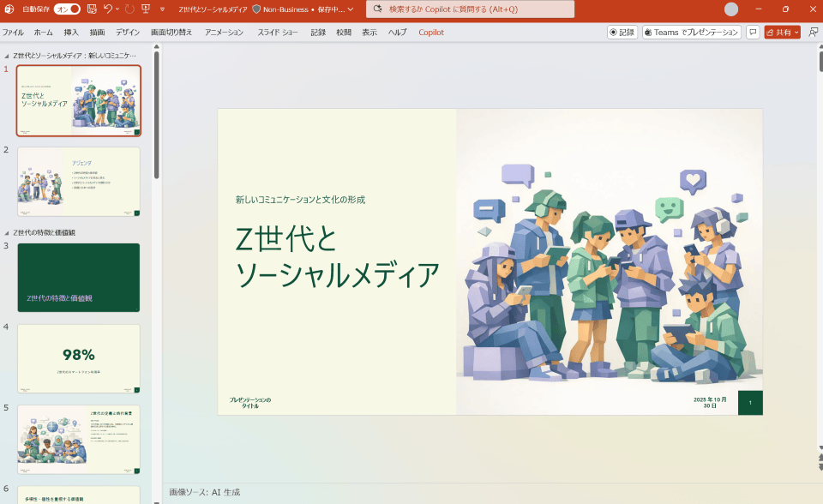This screenshot has width=823, height=504.
Task: Turn off the 自動保存 toggle
Action: coord(69,9)
